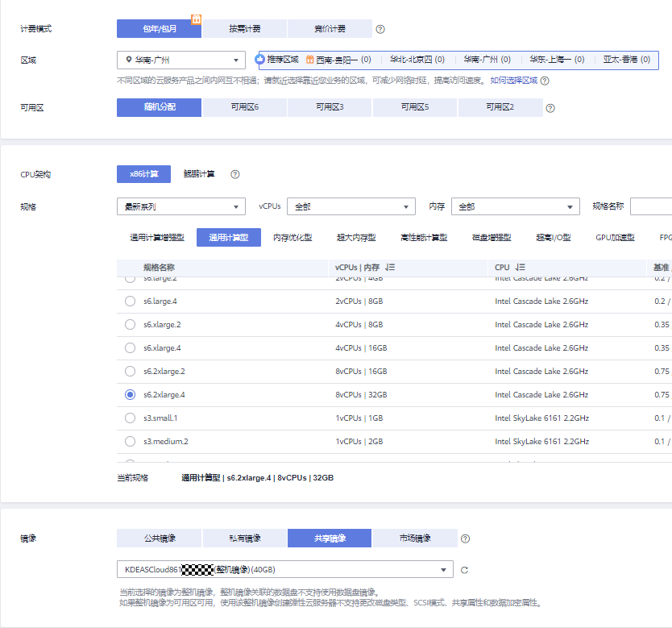
Task: Switch billing mode to 按需计费
Action: click(244, 28)
